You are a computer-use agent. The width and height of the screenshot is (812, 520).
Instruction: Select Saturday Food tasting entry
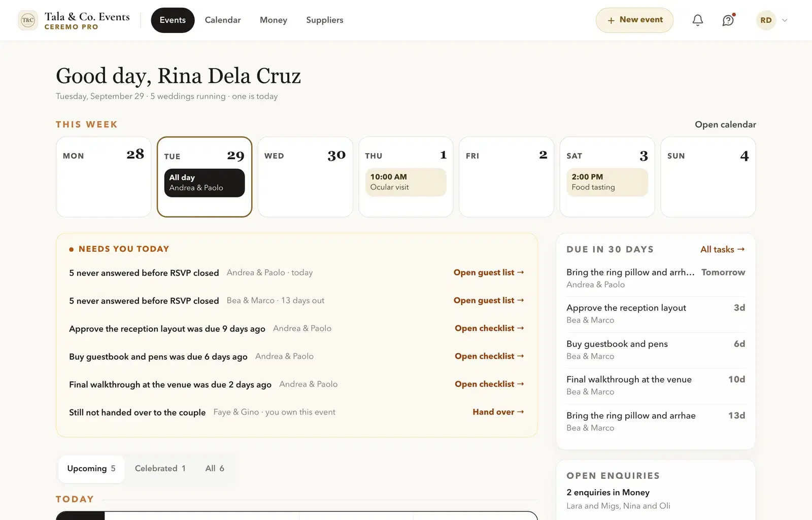(607, 182)
